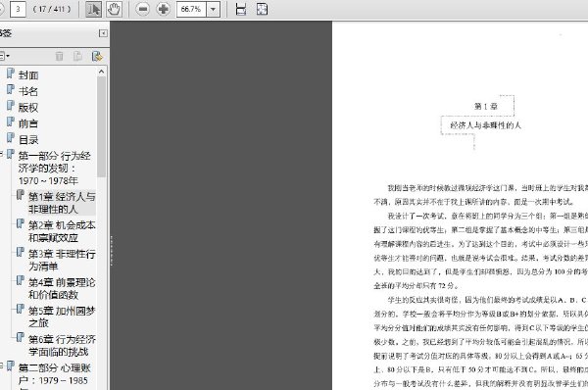This screenshot has height=390, width=588.
Task: Go to bookmark 第5章 加州圆梦之旅
Action: (x=62, y=317)
